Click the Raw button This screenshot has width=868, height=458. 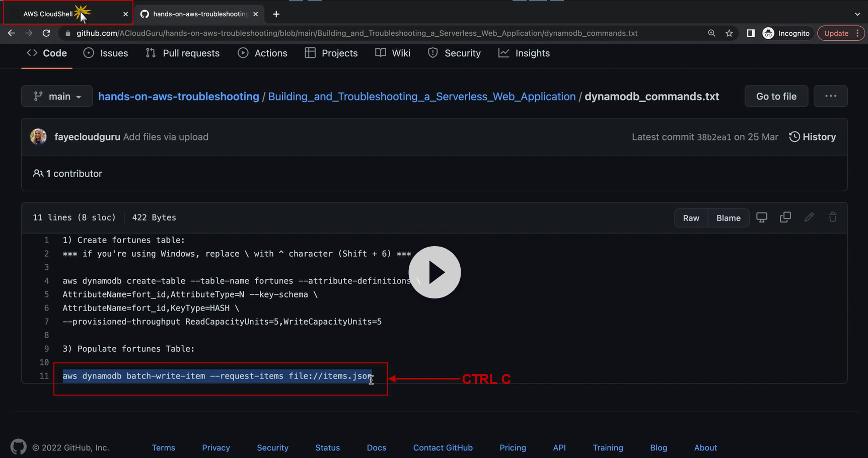[x=691, y=218]
